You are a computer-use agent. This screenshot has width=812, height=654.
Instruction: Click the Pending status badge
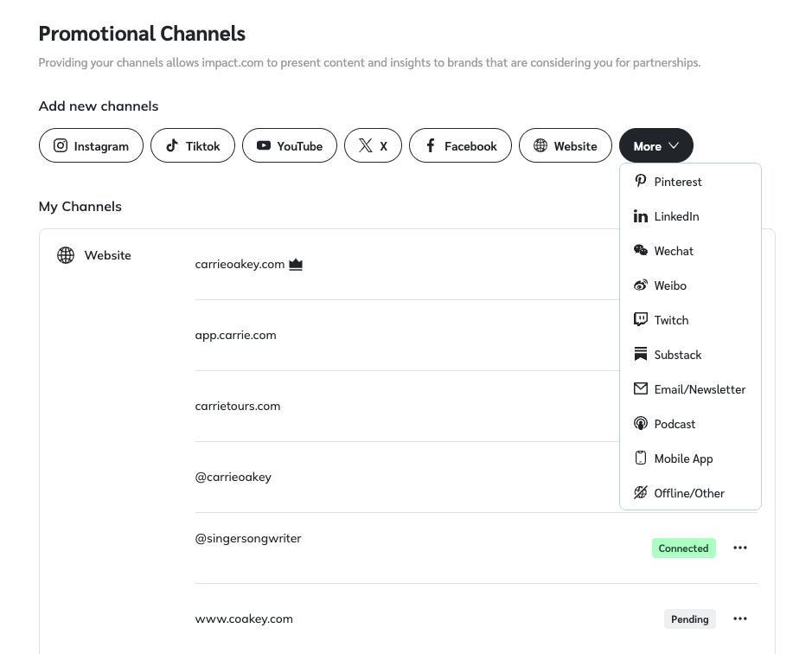point(689,619)
